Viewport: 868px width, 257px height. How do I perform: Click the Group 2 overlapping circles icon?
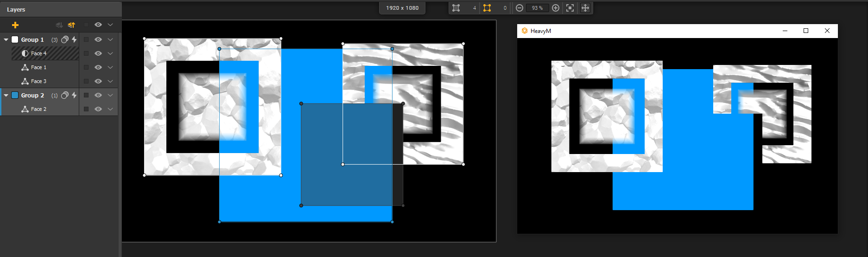tap(65, 95)
